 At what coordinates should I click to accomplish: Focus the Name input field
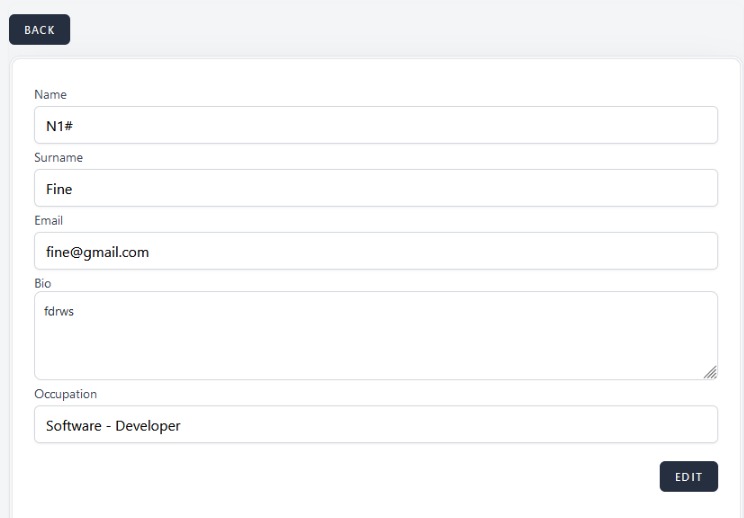pyautogui.click(x=375, y=125)
